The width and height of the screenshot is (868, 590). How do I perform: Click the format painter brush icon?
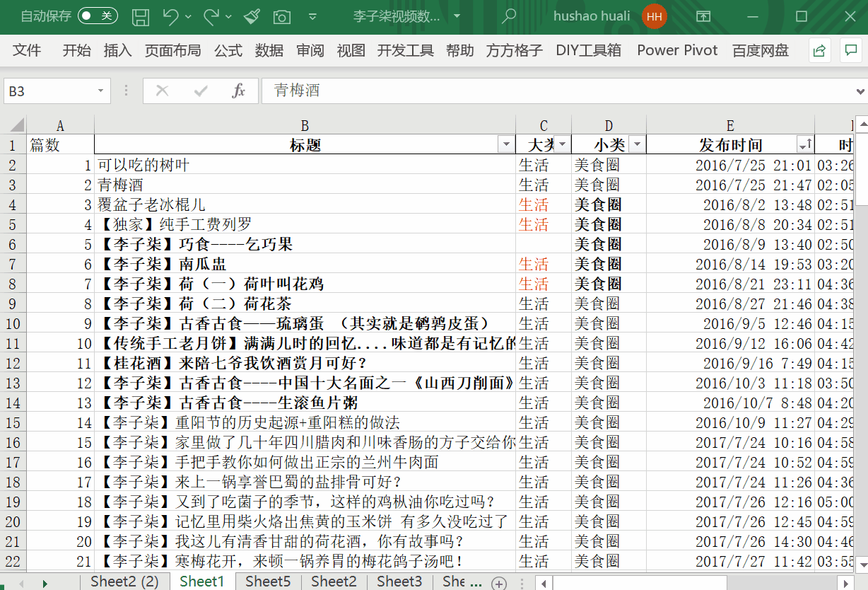tap(251, 16)
